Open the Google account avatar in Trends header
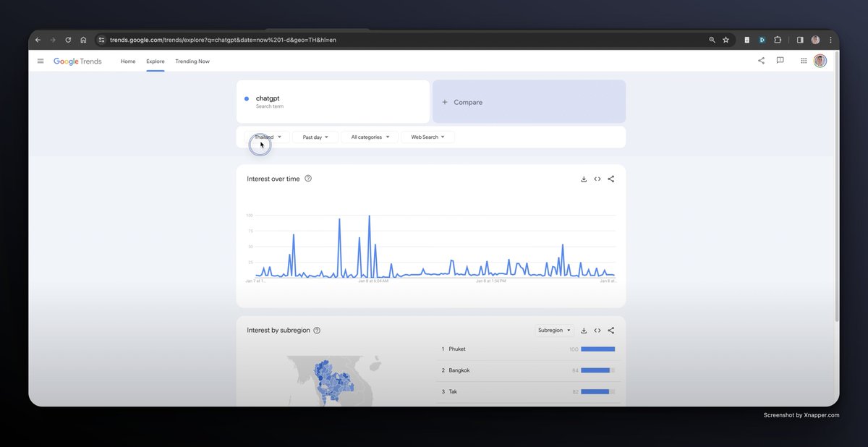This screenshot has height=447, width=868. [x=820, y=61]
